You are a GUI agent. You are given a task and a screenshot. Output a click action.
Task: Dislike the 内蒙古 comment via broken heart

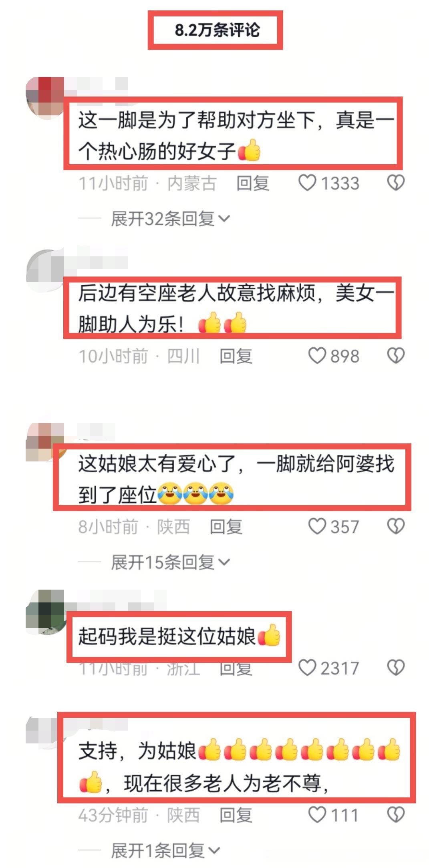pyautogui.click(x=396, y=183)
